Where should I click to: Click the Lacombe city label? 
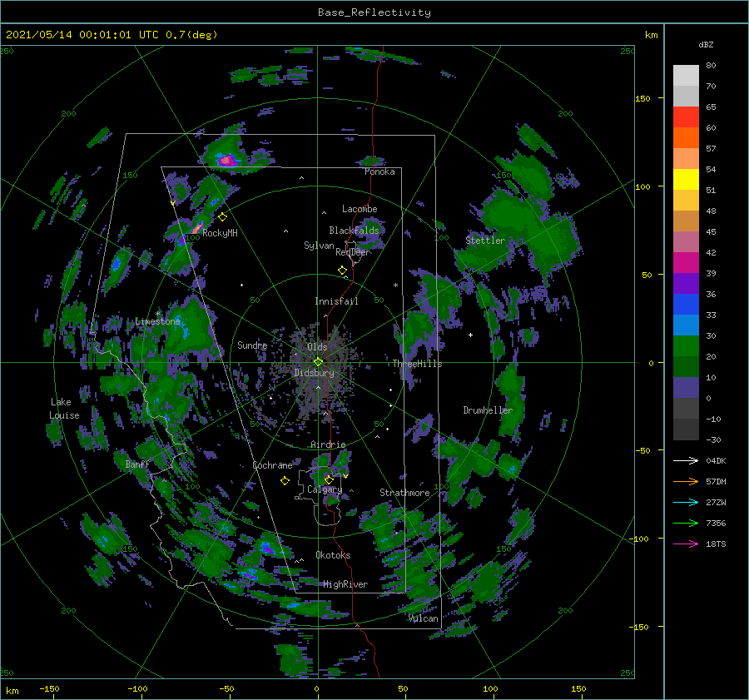tap(360, 209)
